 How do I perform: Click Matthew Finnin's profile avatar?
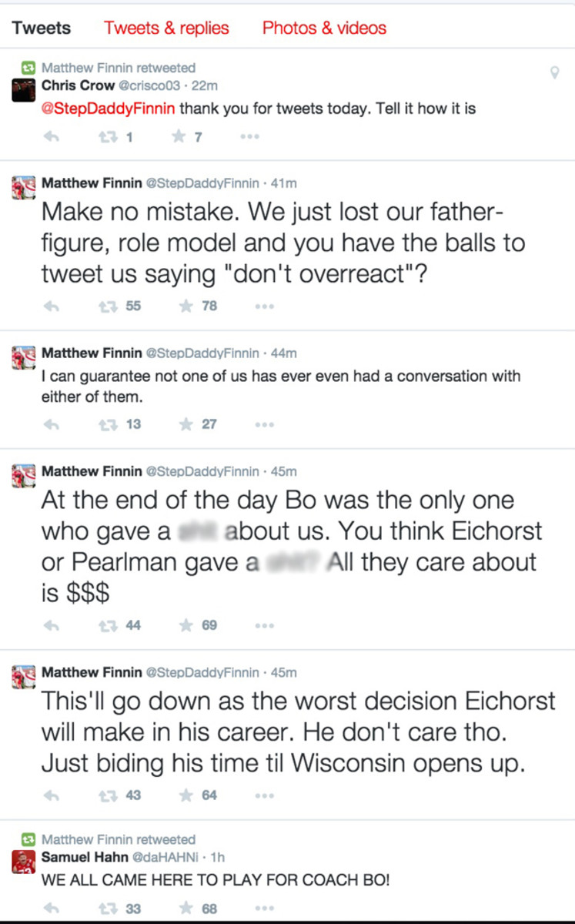[24, 186]
